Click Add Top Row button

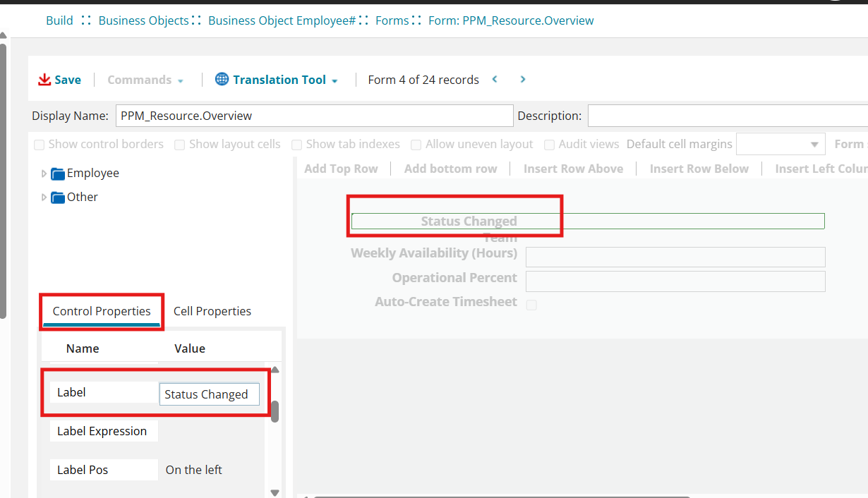click(x=341, y=169)
